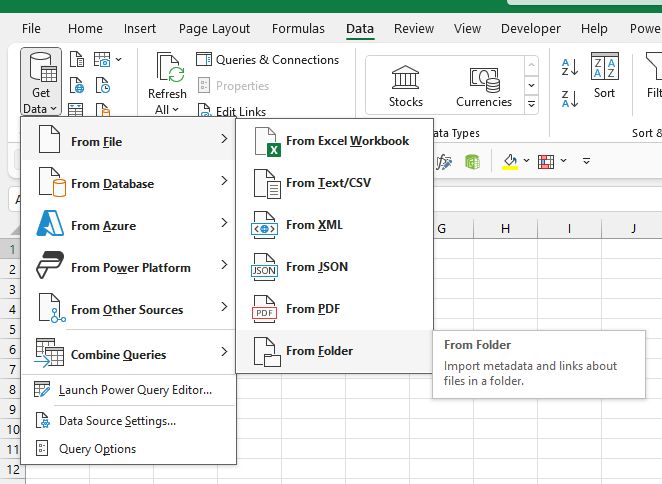This screenshot has width=662, height=484.
Task: Click Recent Sources clock document icon
Action: [103, 85]
